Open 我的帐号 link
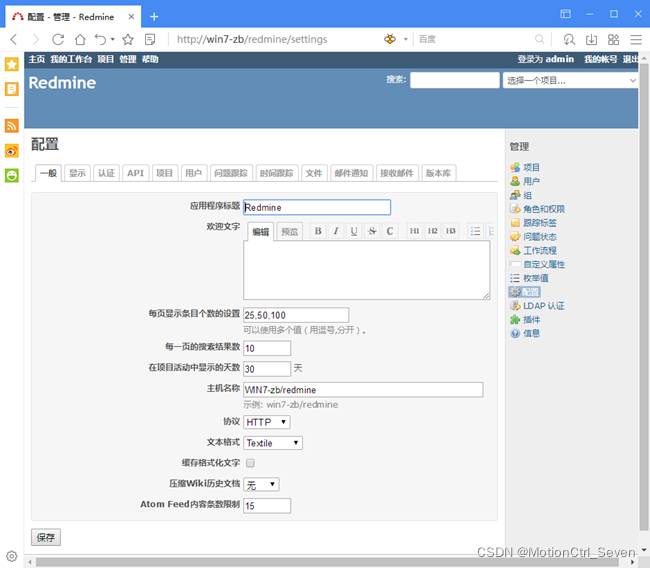Image resolution: width=650 pixels, height=568 pixels. (x=601, y=59)
